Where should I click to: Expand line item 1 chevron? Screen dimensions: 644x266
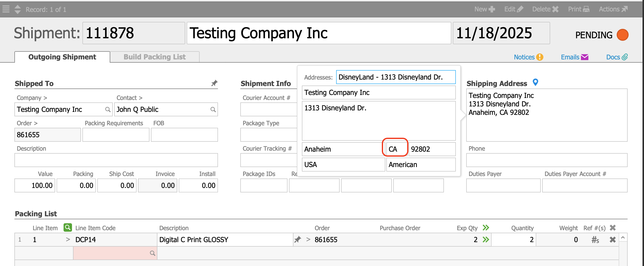[x=68, y=239]
